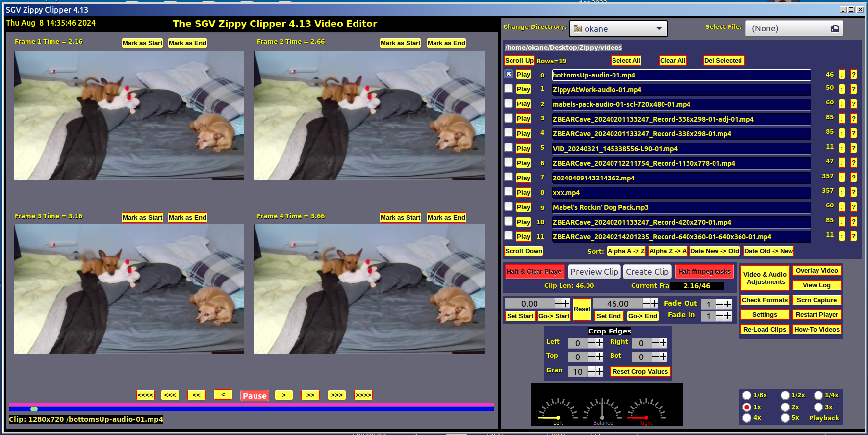This screenshot has height=435, width=868.
Task: Click the question mark icon for mabels-pack-audio-01-scl-720x480-01.mp4
Action: [854, 104]
